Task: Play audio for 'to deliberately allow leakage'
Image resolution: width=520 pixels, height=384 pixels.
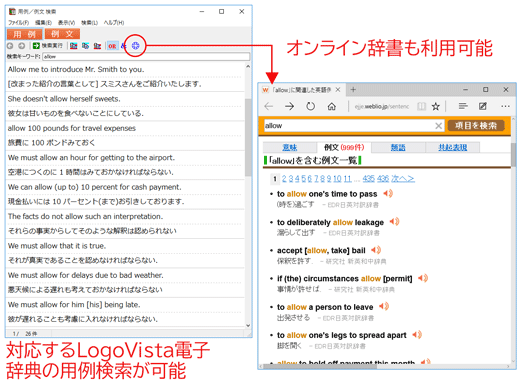Action: 394,222
